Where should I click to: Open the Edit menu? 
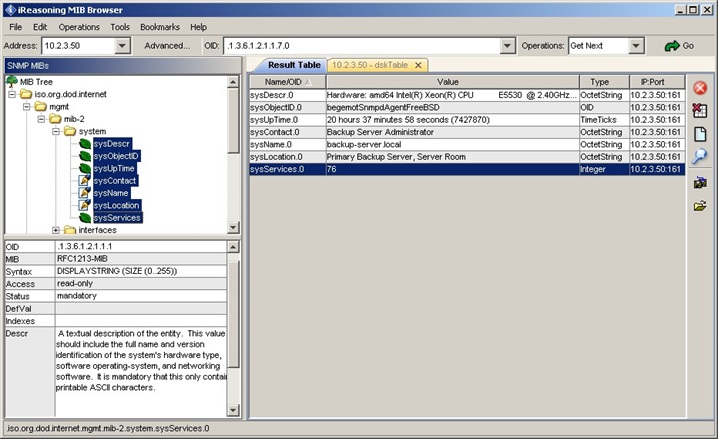(40, 27)
